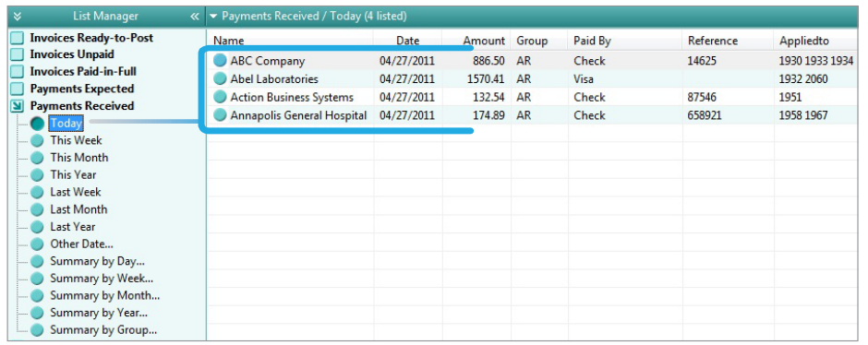Screen dimensions: 868x345
Task: Click the circle icon beside This Week
Action: (x=37, y=141)
